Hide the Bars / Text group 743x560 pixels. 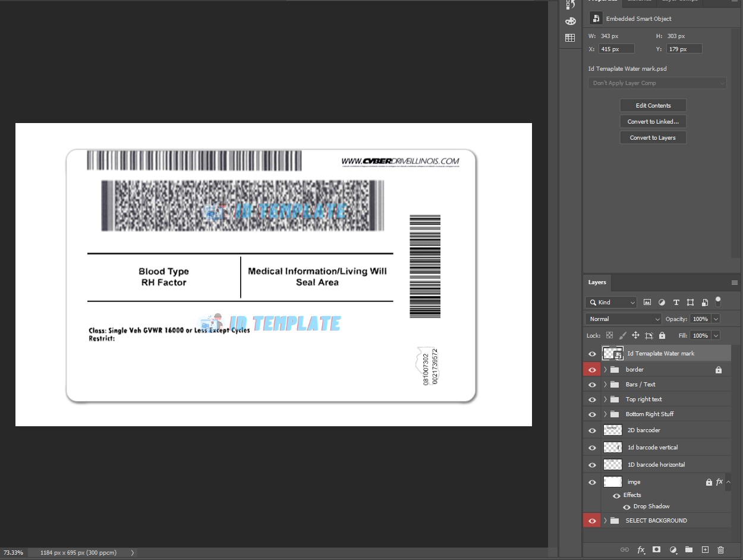coord(592,385)
